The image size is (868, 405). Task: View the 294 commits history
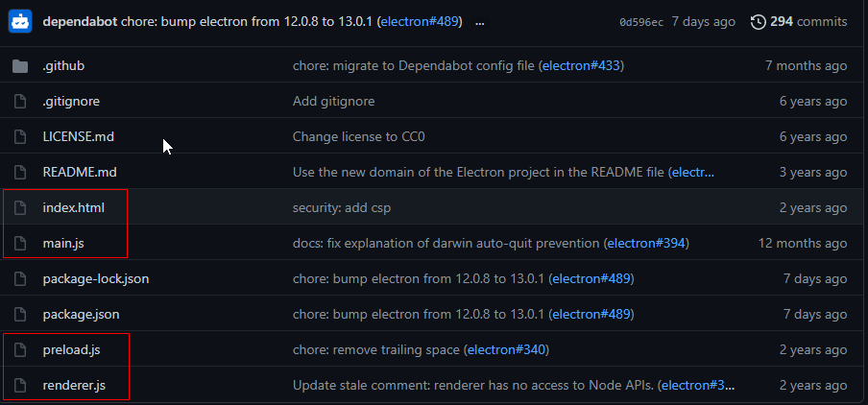[808, 21]
